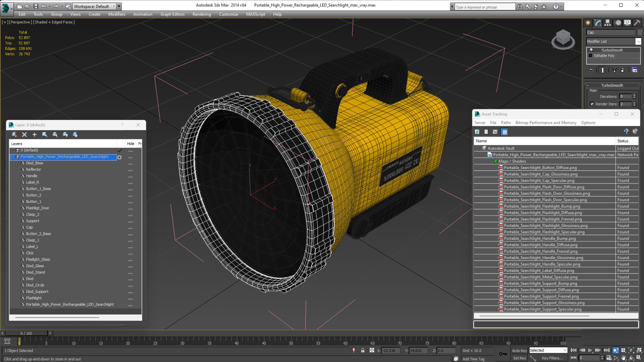Screen dimensions: 644x362
Task: Open Workspace: Default dropdown
Action: (x=95, y=6)
